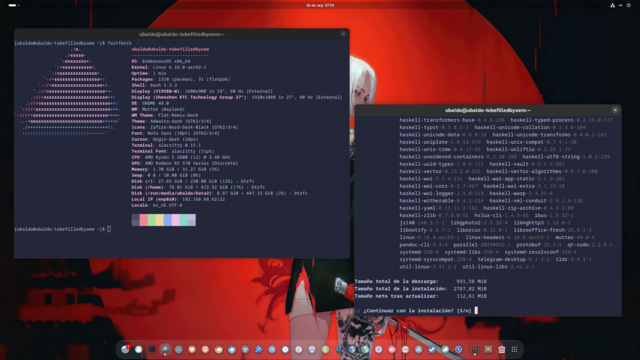This screenshot has height=360, width=640.
Task: Click the 'GPU: AMD Radeon RX 570 Series' line
Action: (184, 163)
